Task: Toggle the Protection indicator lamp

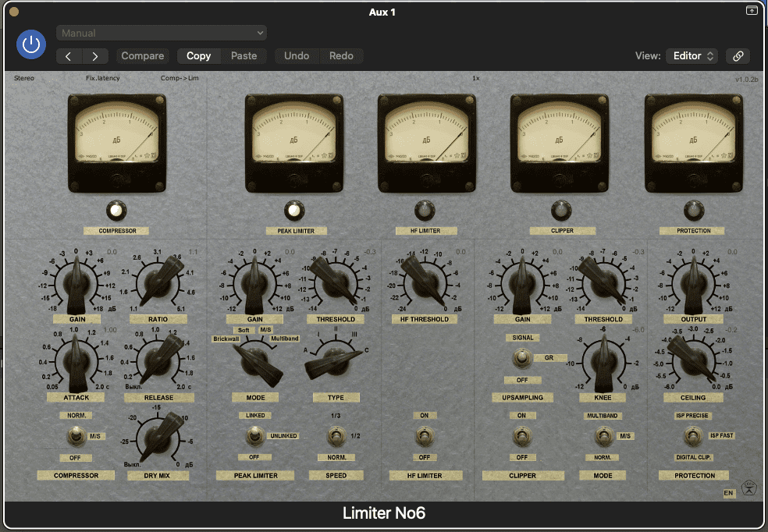Action: [x=694, y=211]
